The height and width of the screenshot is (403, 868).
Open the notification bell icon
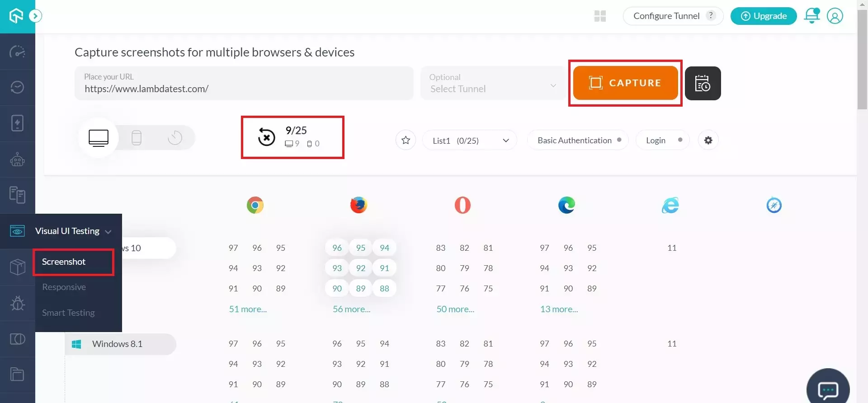(x=812, y=16)
